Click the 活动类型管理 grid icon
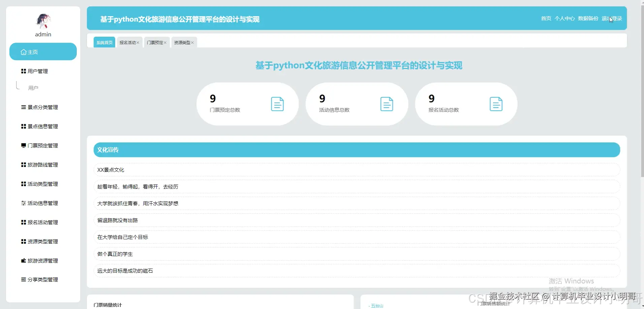This screenshot has width=644, height=309. 24,184
